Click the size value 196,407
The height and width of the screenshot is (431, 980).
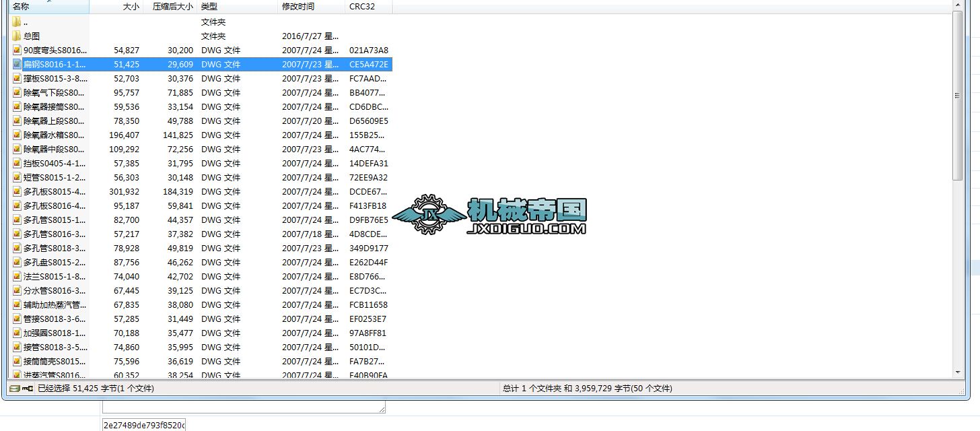click(125, 135)
